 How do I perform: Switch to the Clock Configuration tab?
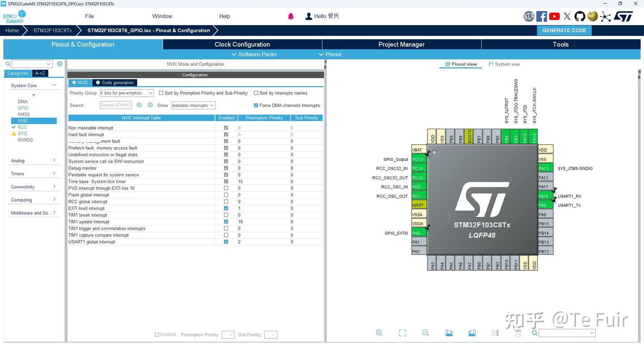click(242, 44)
